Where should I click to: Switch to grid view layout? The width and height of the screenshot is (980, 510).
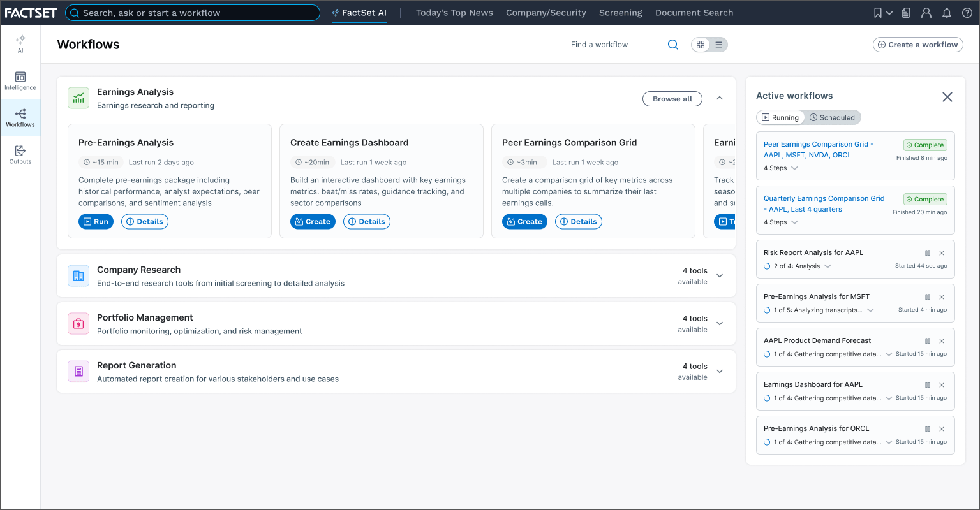(701, 45)
